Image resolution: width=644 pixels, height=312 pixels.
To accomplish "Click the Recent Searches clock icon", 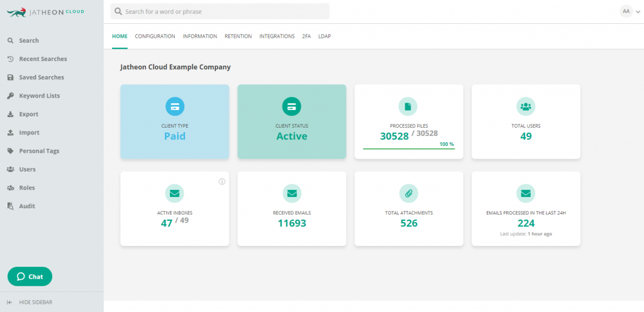I will tap(11, 58).
